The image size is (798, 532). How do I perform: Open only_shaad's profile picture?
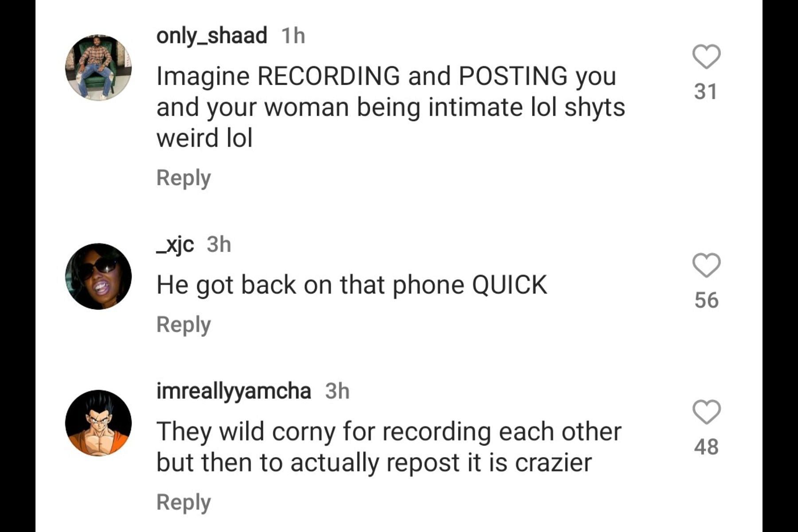pos(98,67)
